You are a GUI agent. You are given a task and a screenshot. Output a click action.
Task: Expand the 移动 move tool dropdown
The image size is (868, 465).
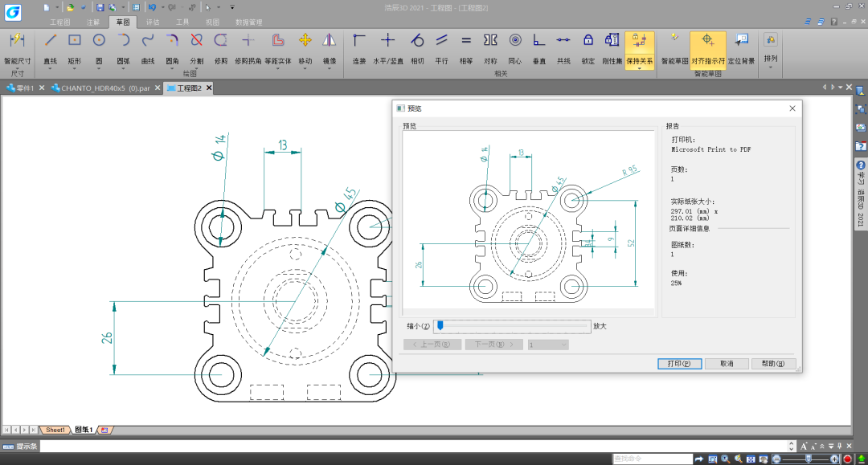[x=305, y=70]
